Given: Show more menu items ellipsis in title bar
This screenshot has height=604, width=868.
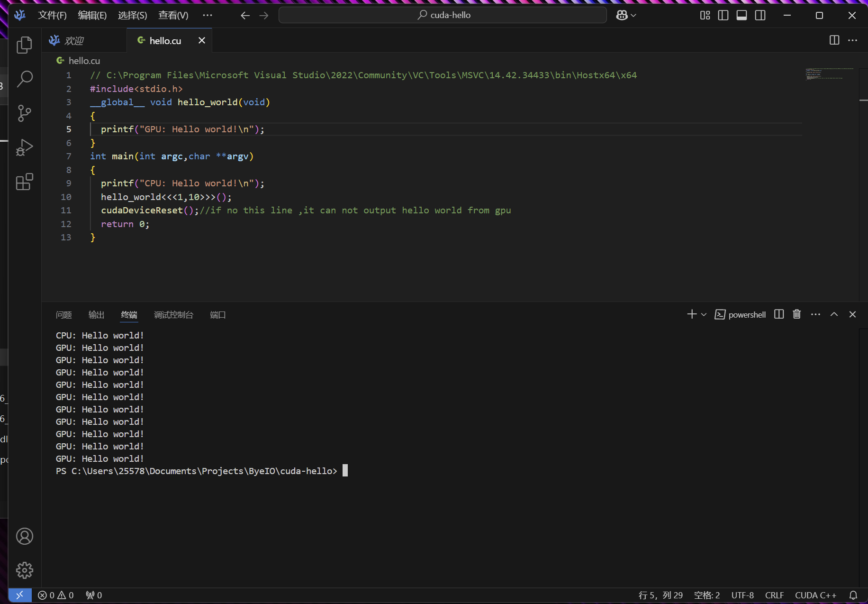Looking at the screenshot, I should [x=208, y=15].
